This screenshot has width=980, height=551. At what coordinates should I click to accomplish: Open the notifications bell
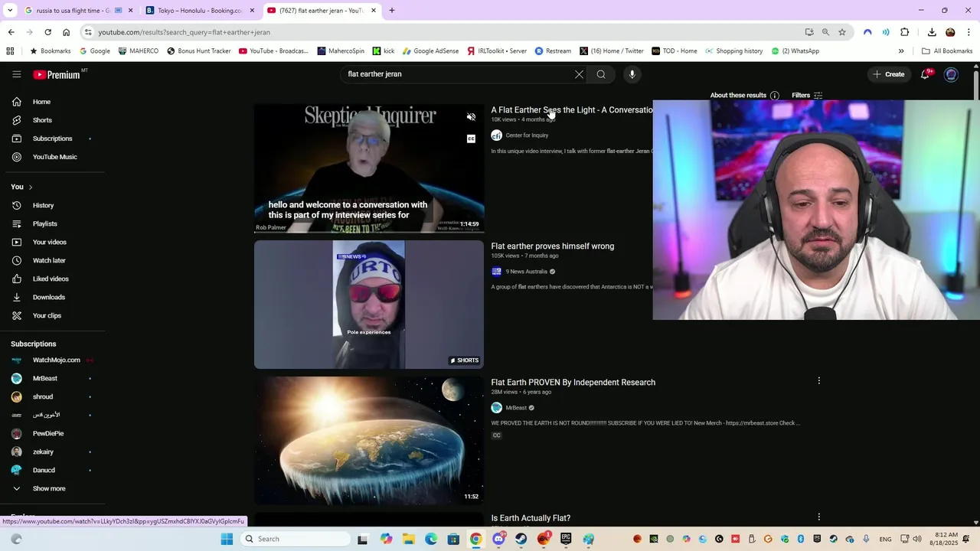point(926,74)
